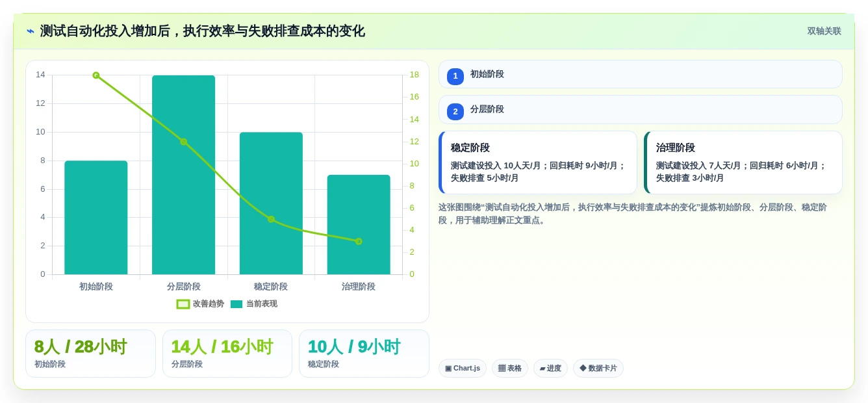The height and width of the screenshot is (403, 868).
Task: Click the summary paragraph starting 这张图围绕
Action: tap(633, 214)
